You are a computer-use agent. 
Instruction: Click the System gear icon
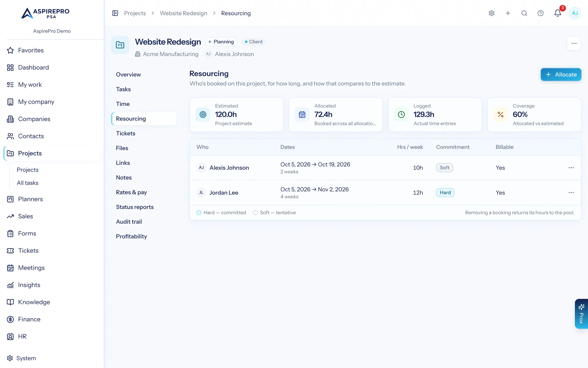point(10,358)
